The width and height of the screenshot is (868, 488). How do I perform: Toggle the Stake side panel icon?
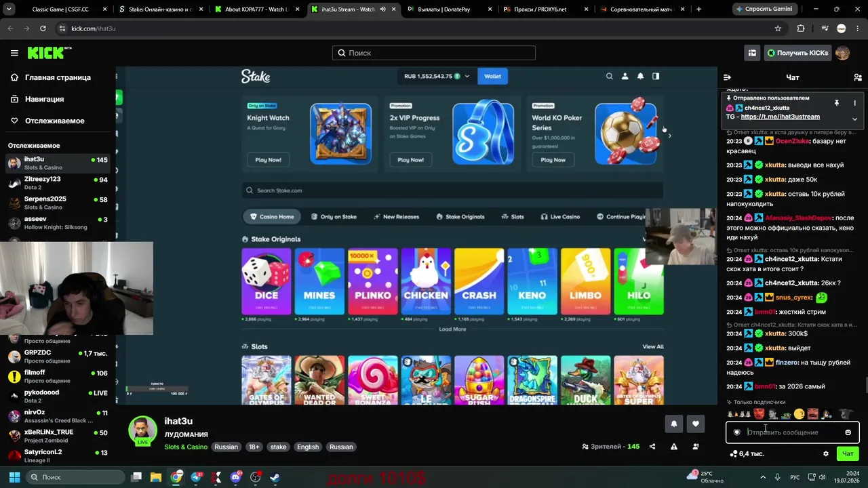click(x=656, y=77)
